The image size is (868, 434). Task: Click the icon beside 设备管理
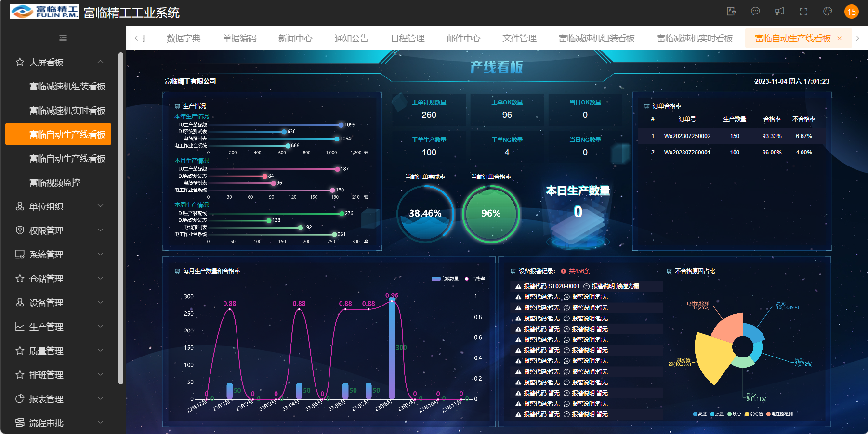click(20, 303)
